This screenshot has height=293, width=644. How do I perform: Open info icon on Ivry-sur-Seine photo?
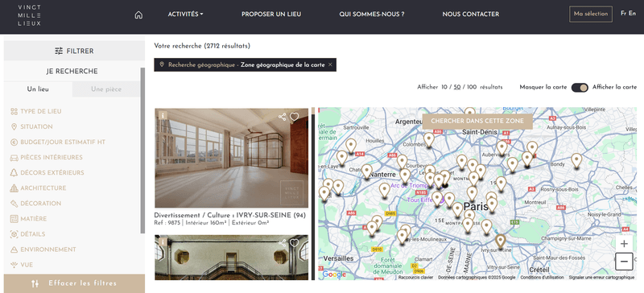coord(163,115)
